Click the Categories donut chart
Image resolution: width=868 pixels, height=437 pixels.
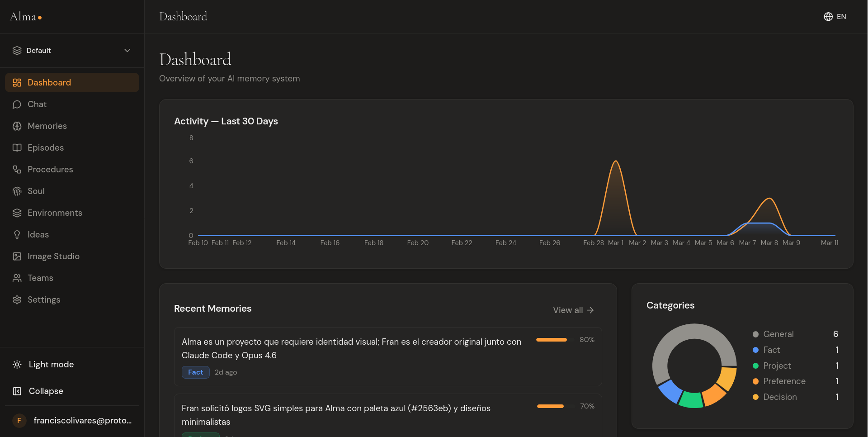click(x=695, y=366)
